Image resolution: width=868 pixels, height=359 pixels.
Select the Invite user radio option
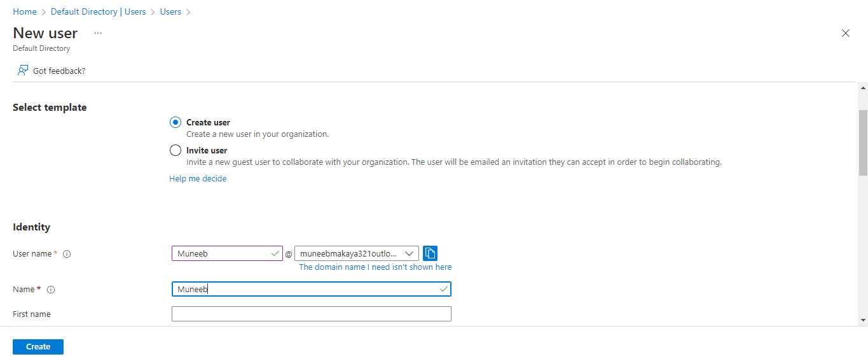click(x=176, y=151)
